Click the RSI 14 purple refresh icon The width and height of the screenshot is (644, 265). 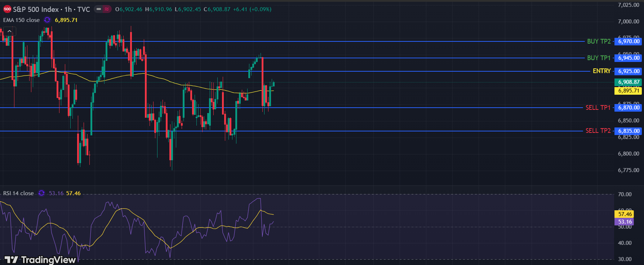pyautogui.click(x=41, y=193)
